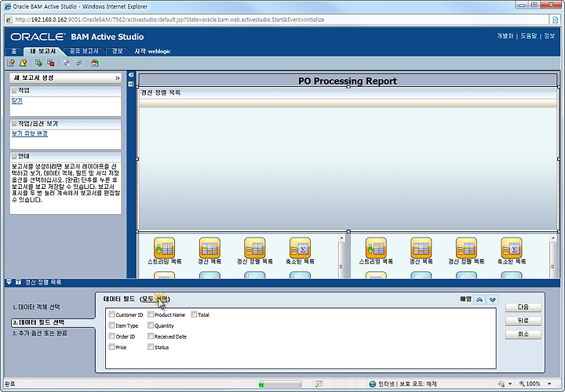Click the second splitter icon below collapse arrow
Screen dimensions: 565x392
(130, 84)
